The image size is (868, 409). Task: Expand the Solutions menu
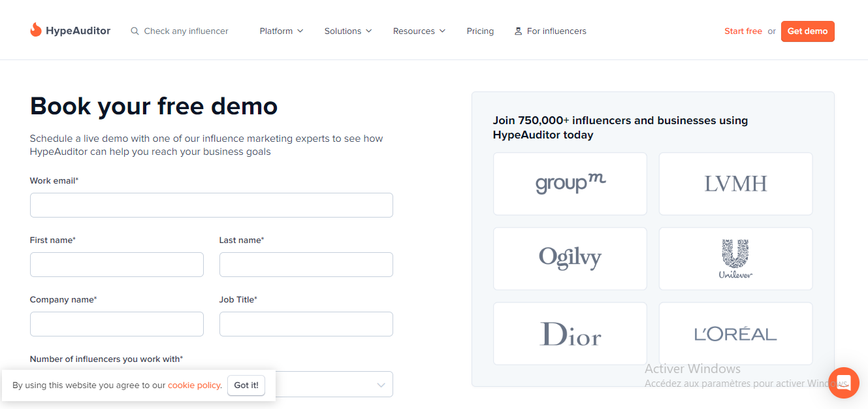pyautogui.click(x=348, y=31)
